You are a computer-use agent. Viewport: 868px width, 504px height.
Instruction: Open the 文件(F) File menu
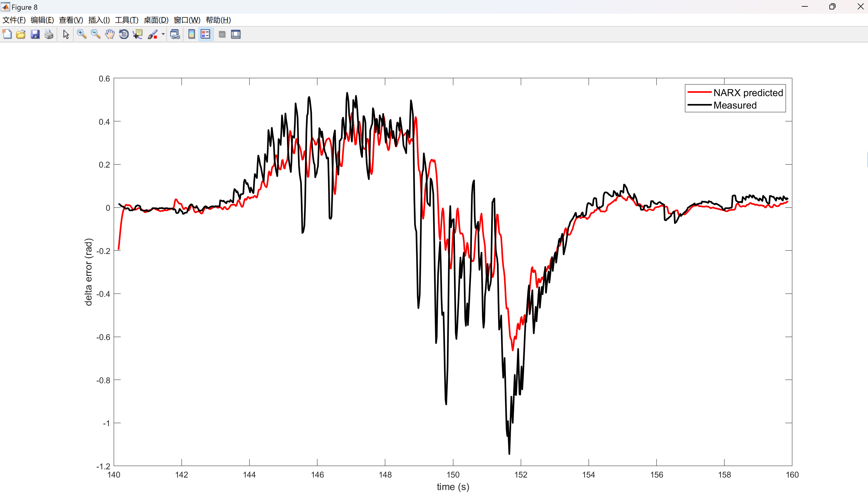click(x=14, y=20)
